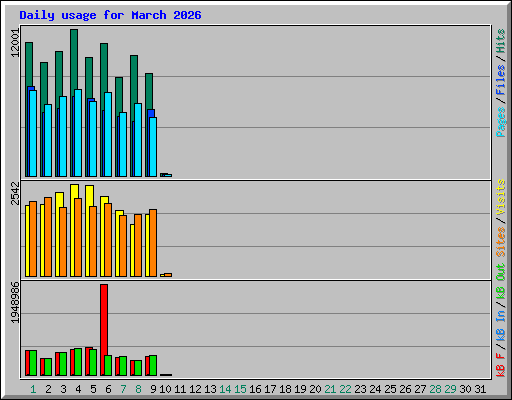This screenshot has height=400, width=512.
Task: Click the day label 24 on x-axis
Action: tap(375, 389)
